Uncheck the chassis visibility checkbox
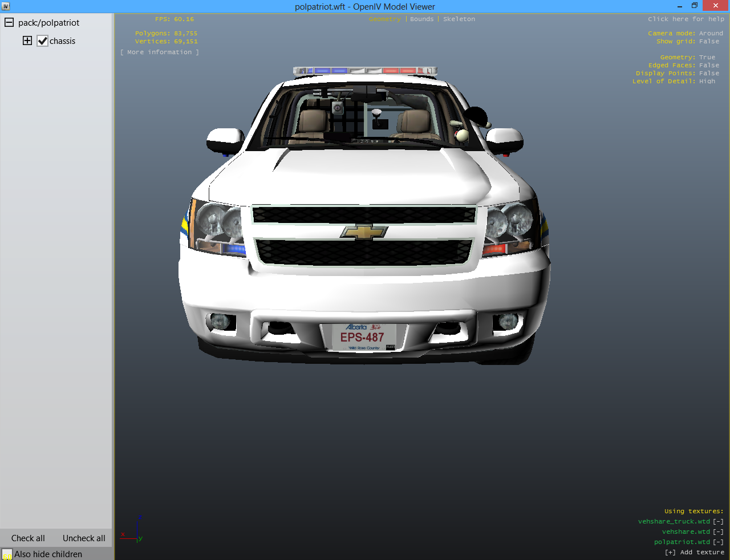The height and width of the screenshot is (560, 730). [x=43, y=41]
